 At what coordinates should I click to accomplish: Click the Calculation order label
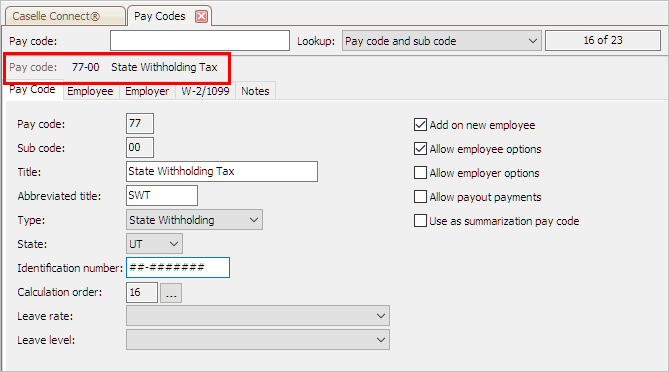tap(60, 292)
